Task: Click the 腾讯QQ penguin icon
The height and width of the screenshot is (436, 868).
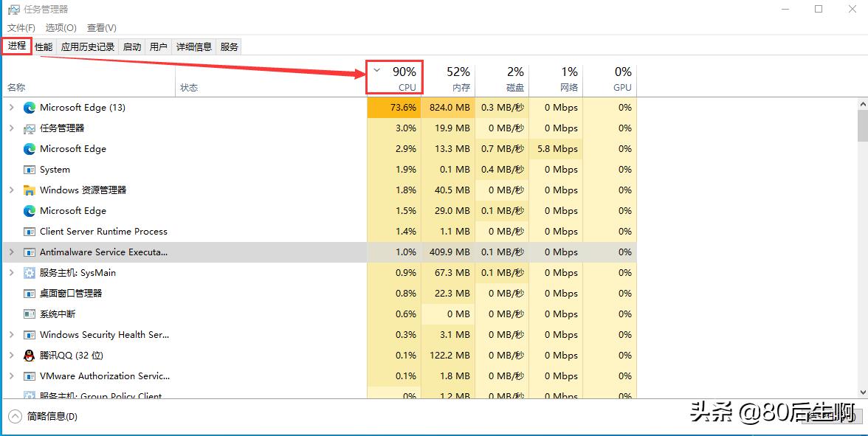Action: point(30,356)
